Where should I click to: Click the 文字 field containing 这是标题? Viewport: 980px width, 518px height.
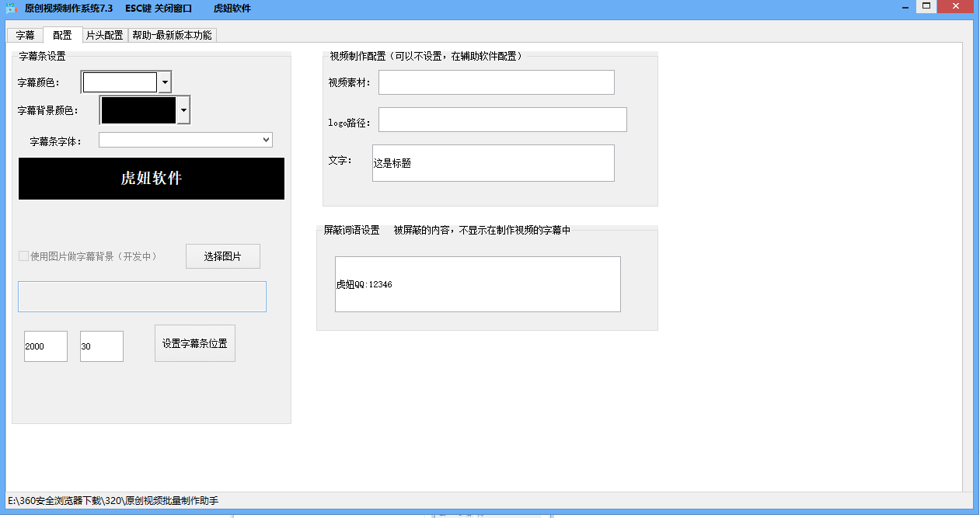(x=493, y=163)
